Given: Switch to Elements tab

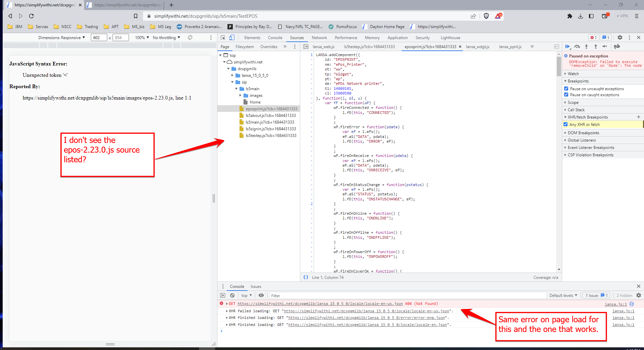Looking at the screenshot, I should coord(252,38).
